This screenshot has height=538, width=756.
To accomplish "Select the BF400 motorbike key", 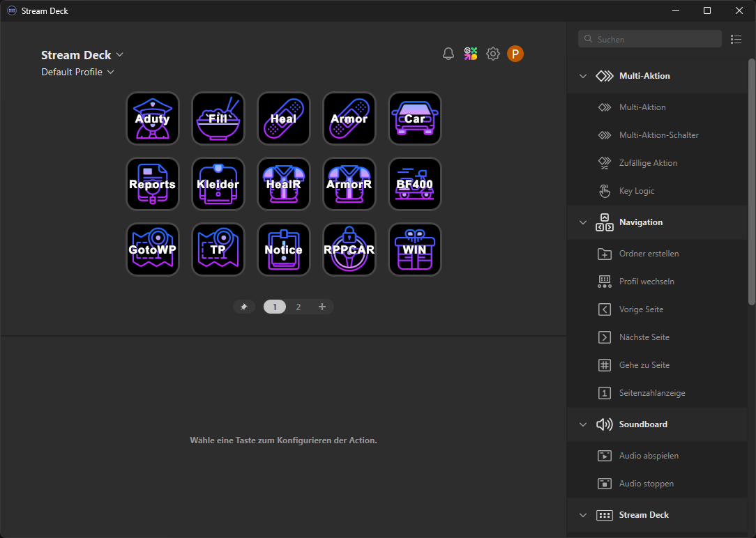I will [414, 184].
